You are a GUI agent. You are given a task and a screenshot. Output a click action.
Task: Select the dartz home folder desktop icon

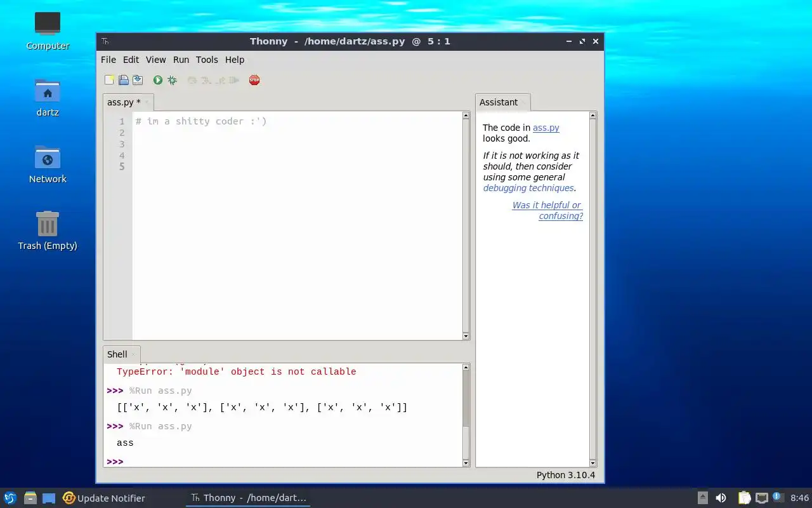tap(48, 97)
